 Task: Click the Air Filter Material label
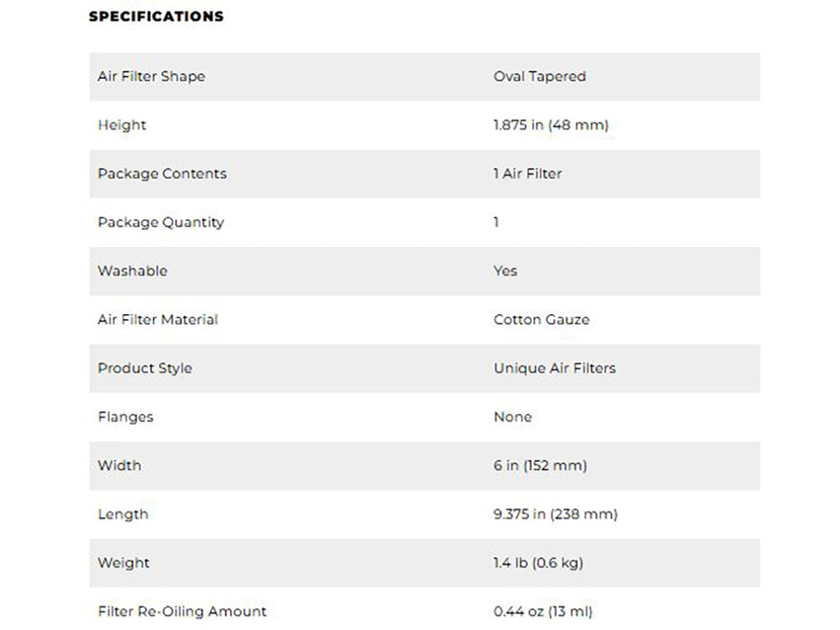pos(158,320)
